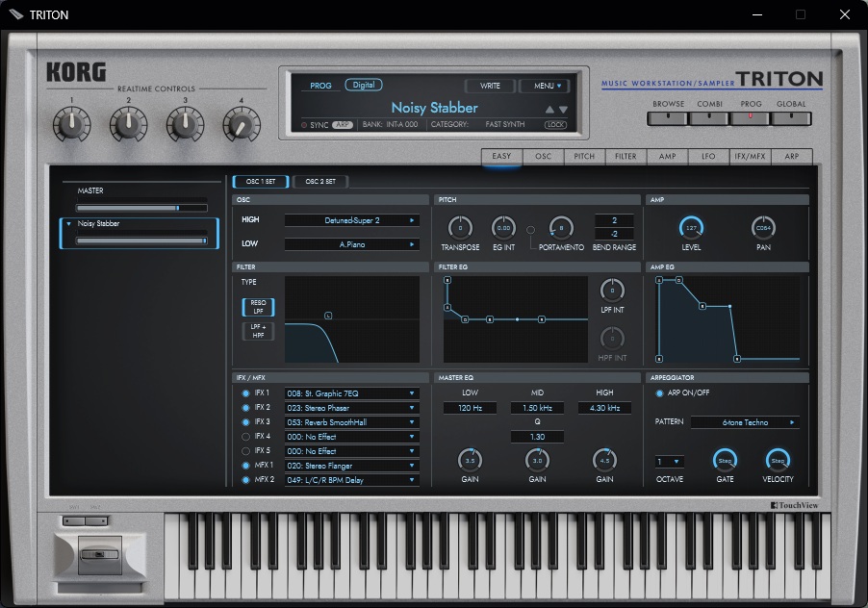Screen dimensions: 868x608
Task: Switch to the LFO tab
Action: pyautogui.click(x=708, y=157)
